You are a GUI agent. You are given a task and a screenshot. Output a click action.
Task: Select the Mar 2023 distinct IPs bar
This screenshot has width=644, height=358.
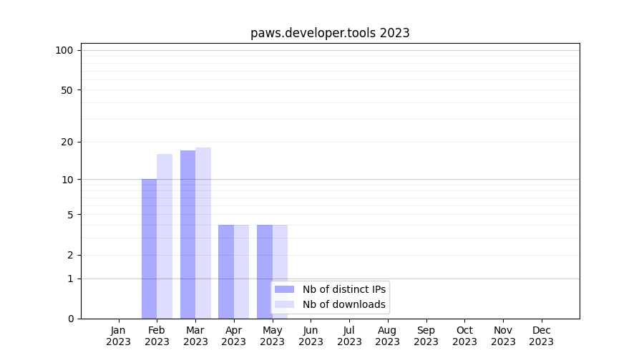(187, 234)
